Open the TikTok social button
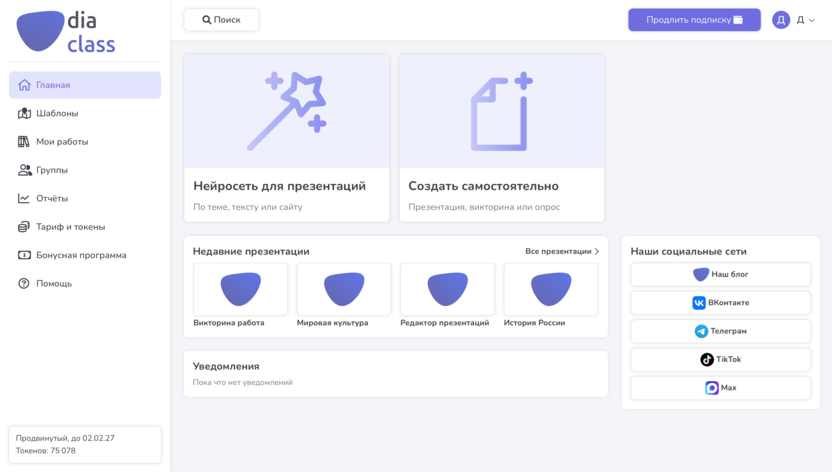This screenshot has height=472, width=832. pos(721,360)
